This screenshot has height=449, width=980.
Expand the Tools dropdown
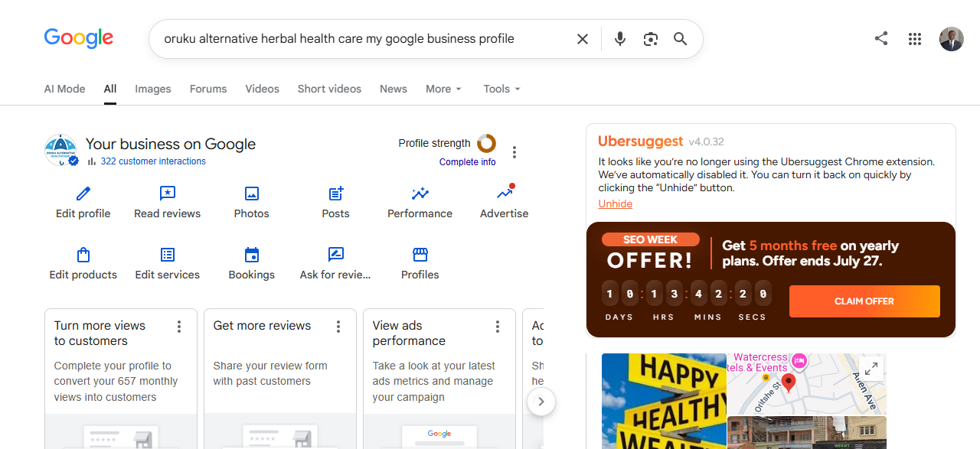pyautogui.click(x=502, y=89)
